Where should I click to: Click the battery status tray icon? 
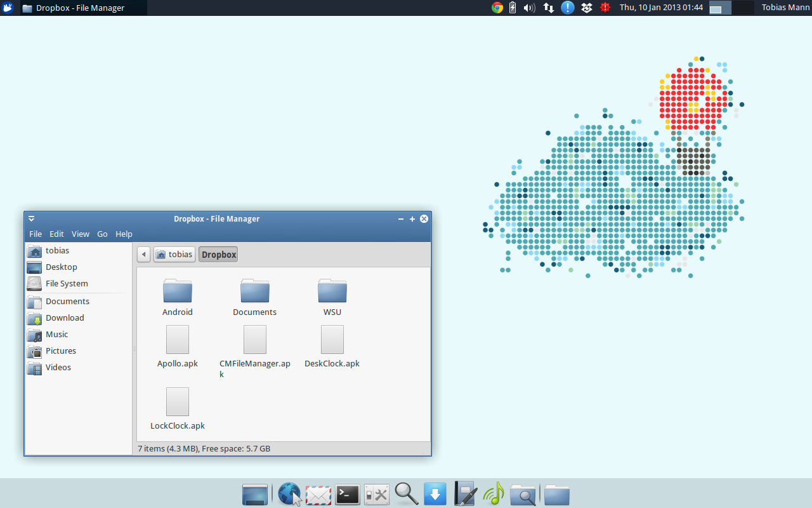(x=513, y=8)
